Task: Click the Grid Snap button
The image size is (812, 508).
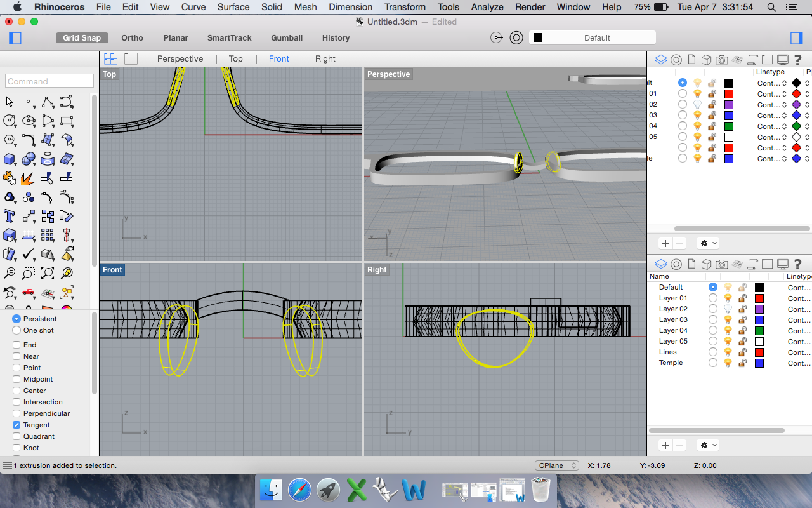Action: (x=82, y=37)
